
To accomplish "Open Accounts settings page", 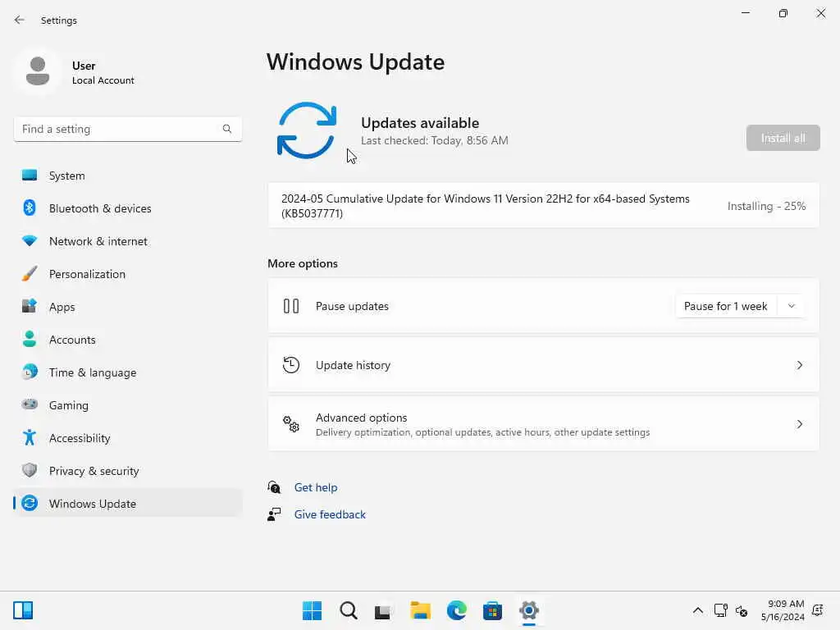I will pos(127,340).
